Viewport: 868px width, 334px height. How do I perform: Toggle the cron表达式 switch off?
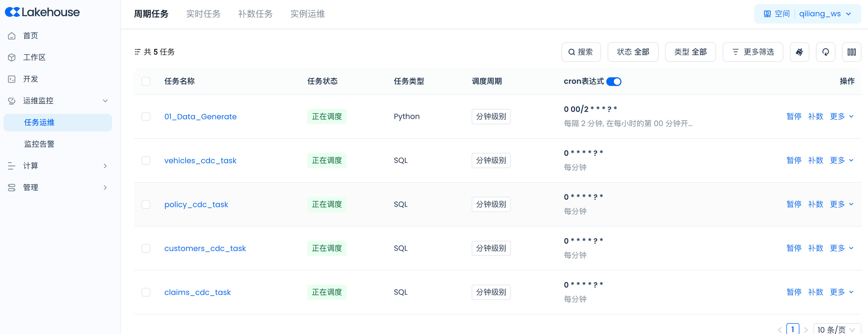(x=614, y=82)
